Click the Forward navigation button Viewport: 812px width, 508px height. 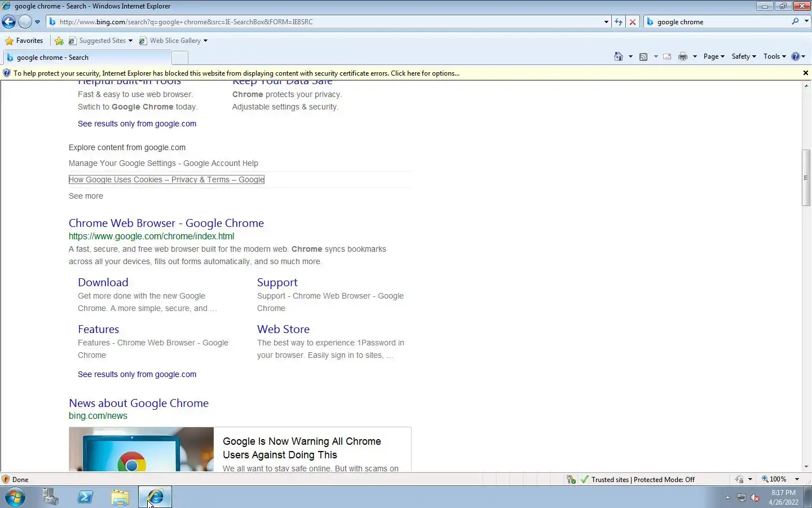(25, 21)
